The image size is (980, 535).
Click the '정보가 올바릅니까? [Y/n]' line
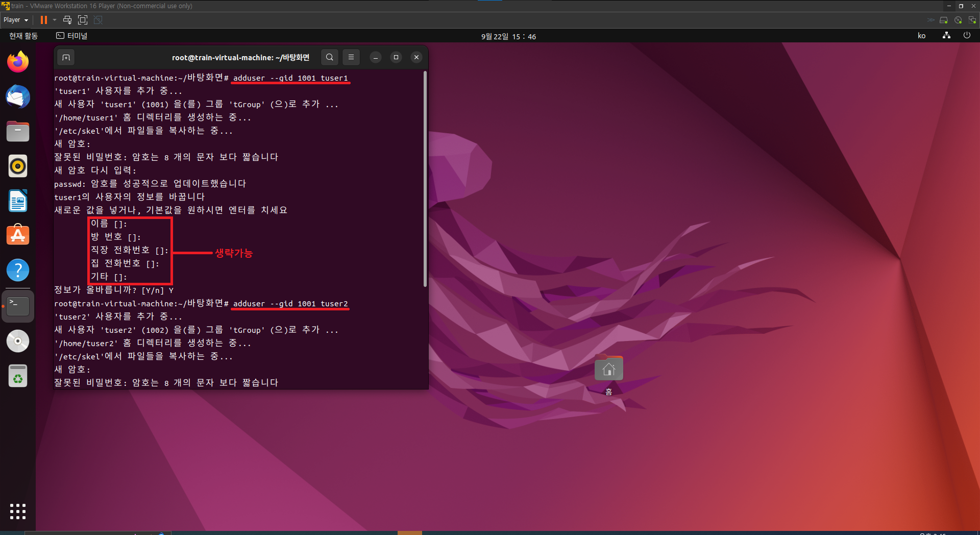click(114, 290)
